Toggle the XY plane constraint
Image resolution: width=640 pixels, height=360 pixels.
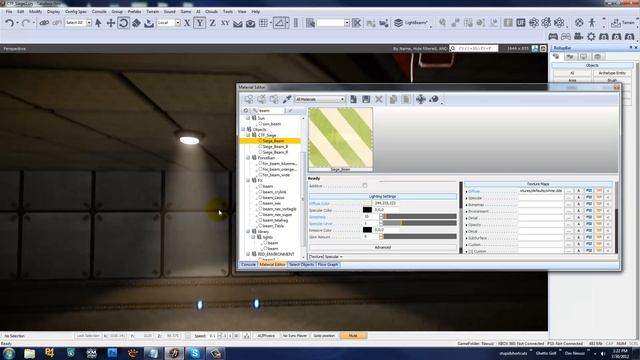click(225, 23)
